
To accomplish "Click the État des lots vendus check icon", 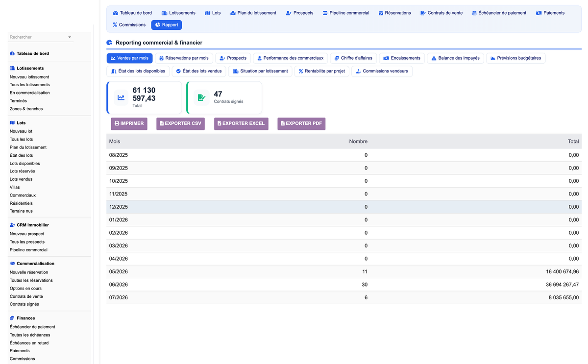I will [x=178, y=72].
